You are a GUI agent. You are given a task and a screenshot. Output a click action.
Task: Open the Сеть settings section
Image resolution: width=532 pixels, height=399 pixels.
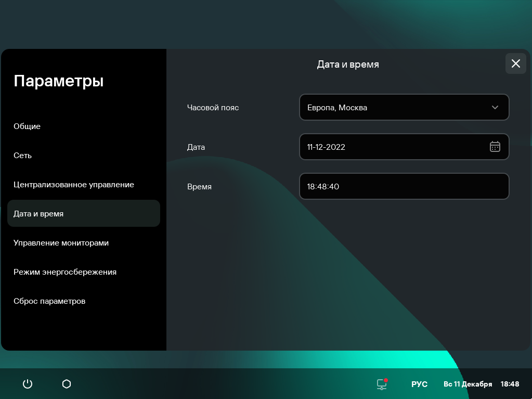23,156
